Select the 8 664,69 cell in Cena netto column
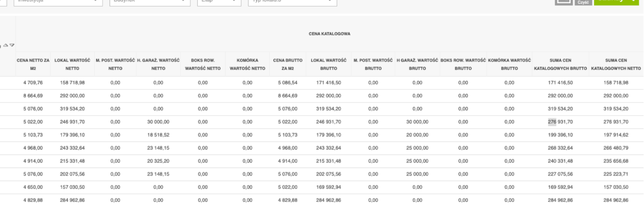The height and width of the screenshot is (205, 644). click(x=33, y=96)
